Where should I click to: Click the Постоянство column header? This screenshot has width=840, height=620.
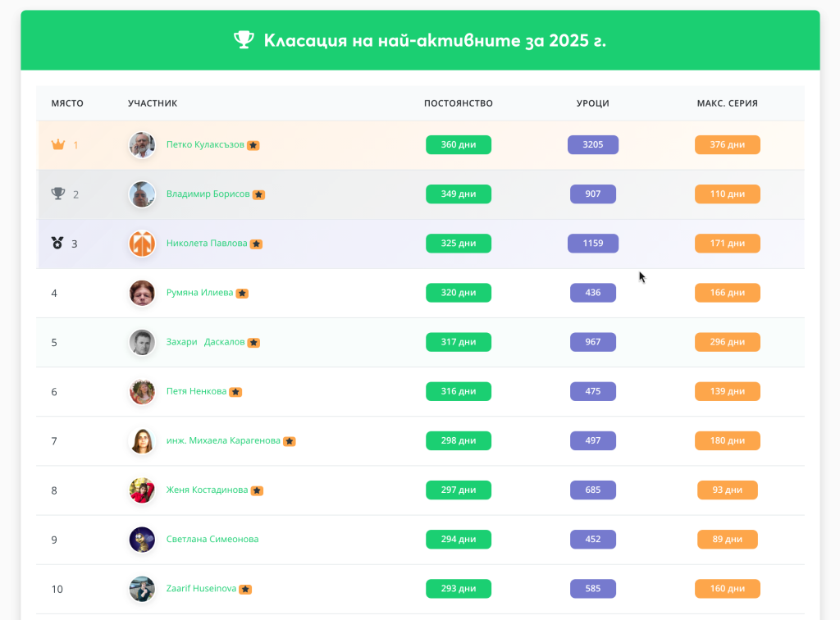point(458,103)
